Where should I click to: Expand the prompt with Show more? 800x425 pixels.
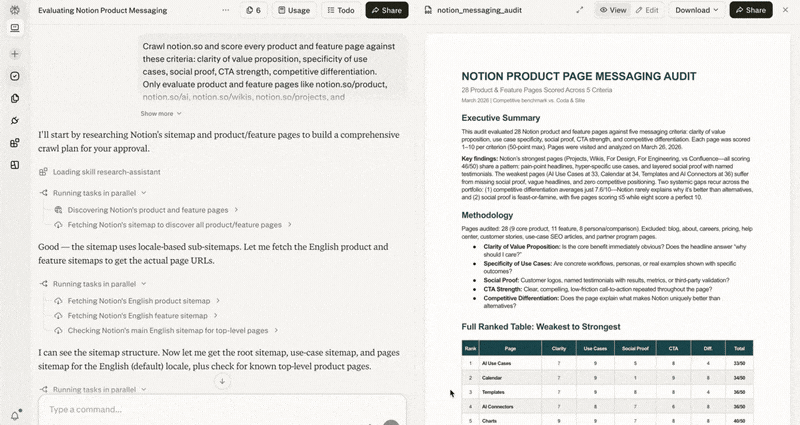(x=161, y=114)
